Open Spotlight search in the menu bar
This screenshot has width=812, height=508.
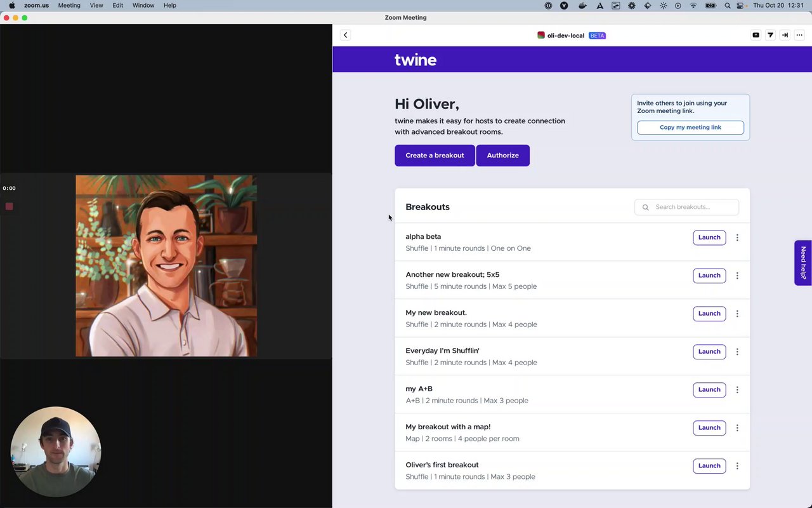(x=727, y=5)
